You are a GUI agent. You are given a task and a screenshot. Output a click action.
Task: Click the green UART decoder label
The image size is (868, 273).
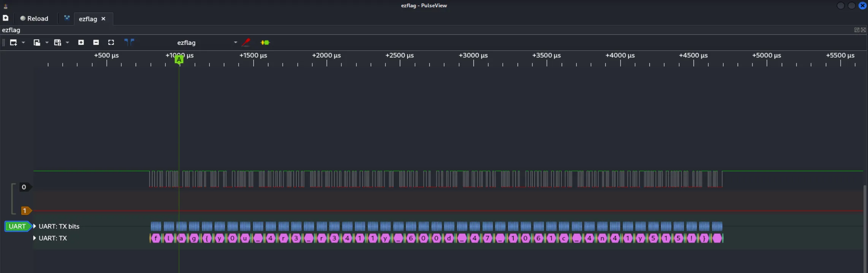[x=18, y=227]
